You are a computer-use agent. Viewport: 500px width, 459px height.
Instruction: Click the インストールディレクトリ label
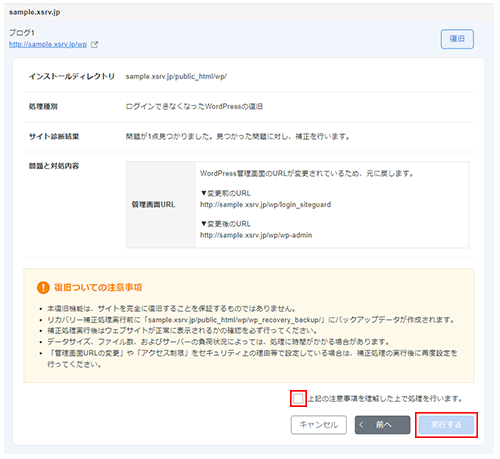[x=72, y=76]
